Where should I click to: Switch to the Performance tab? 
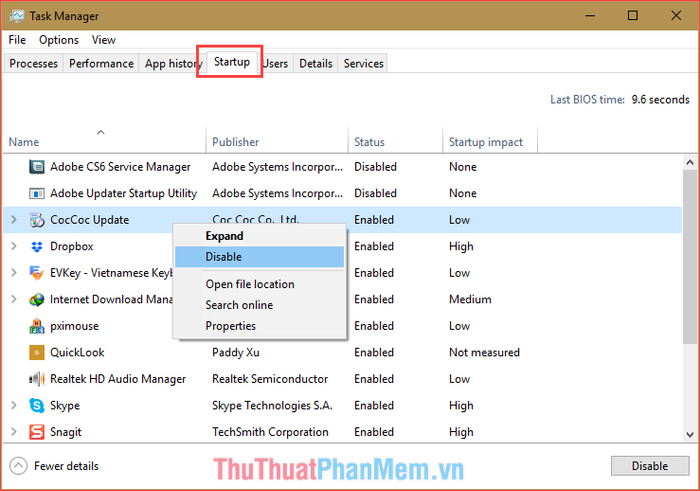pos(101,63)
